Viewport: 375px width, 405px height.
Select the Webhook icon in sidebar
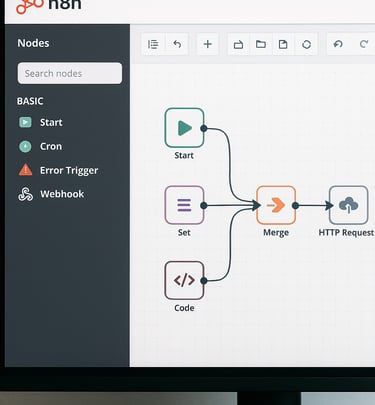click(25, 194)
